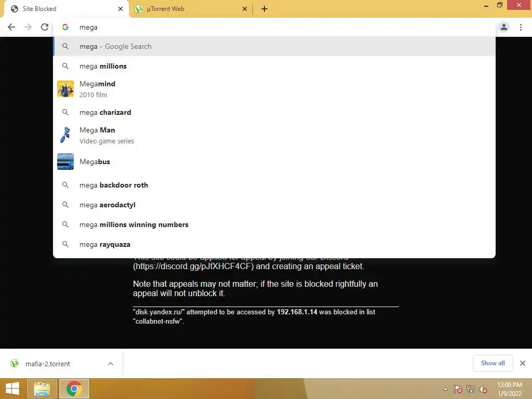Select the Site Blocked tab
532x399 pixels.
66,9
